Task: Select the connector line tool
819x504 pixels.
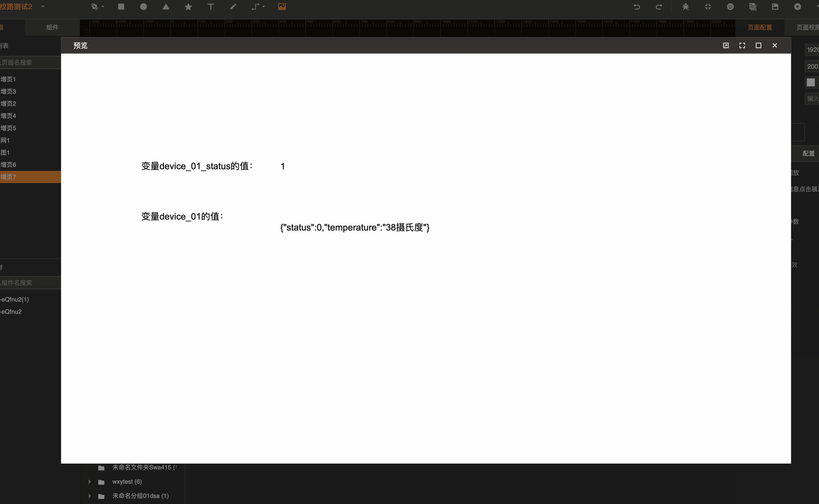Action: 255,7
